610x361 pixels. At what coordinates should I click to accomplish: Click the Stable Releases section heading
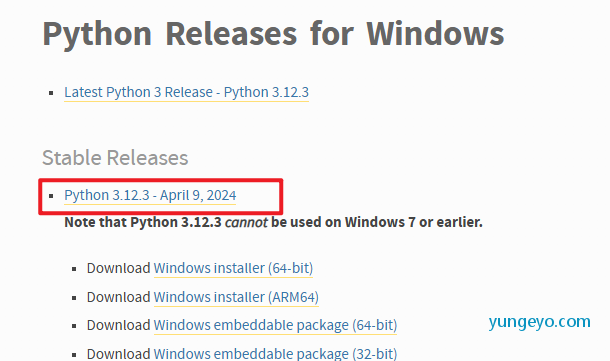115,158
